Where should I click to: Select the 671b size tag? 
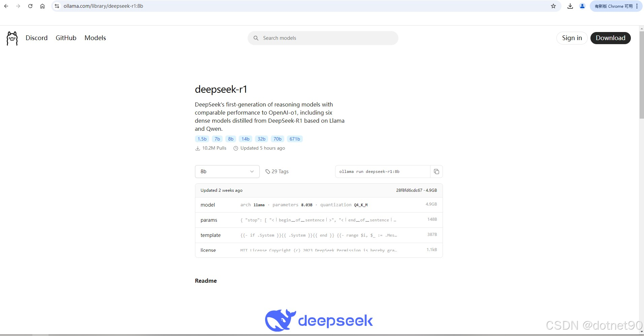295,139
